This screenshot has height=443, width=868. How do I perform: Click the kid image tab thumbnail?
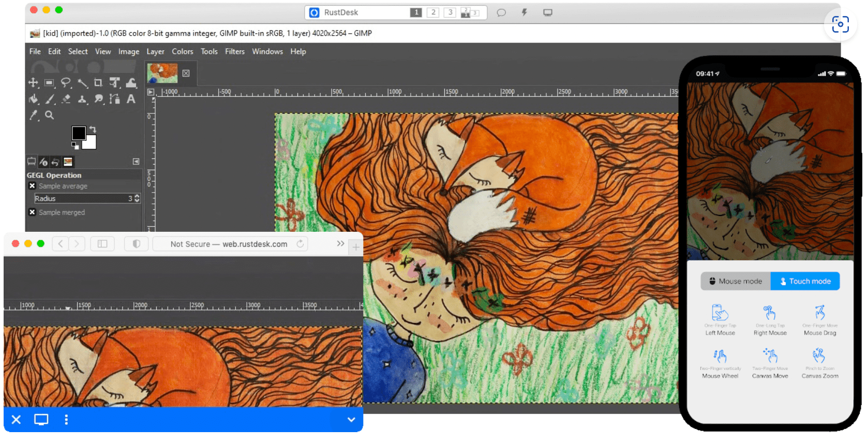click(162, 73)
